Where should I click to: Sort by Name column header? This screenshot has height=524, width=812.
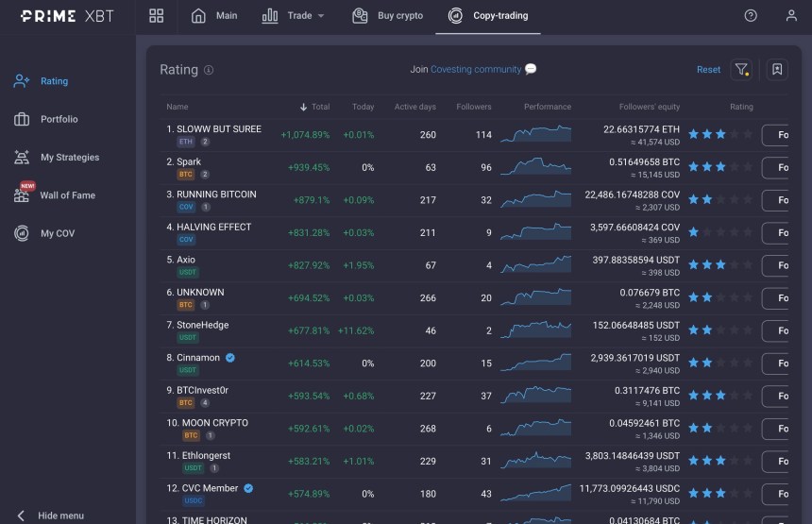click(x=178, y=107)
